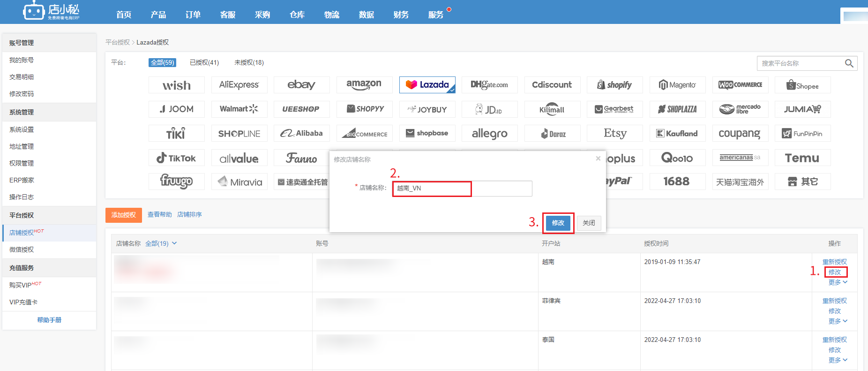The height and width of the screenshot is (371, 868).
Task: Select the Gearbest platform logo
Action: [x=615, y=109]
